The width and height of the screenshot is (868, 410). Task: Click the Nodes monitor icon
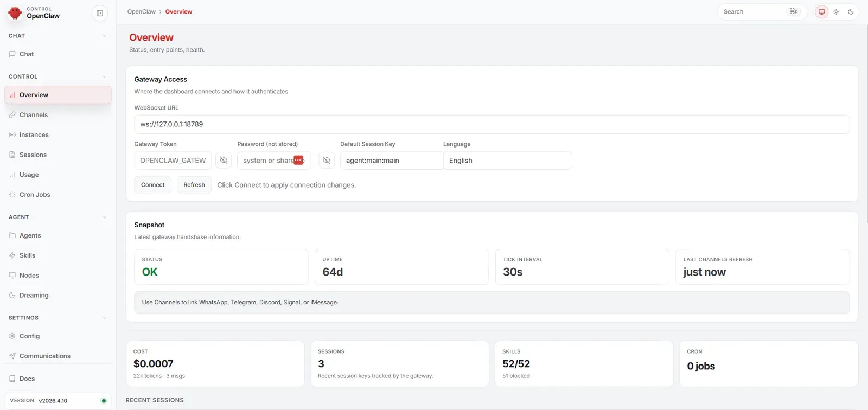click(x=12, y=276)
